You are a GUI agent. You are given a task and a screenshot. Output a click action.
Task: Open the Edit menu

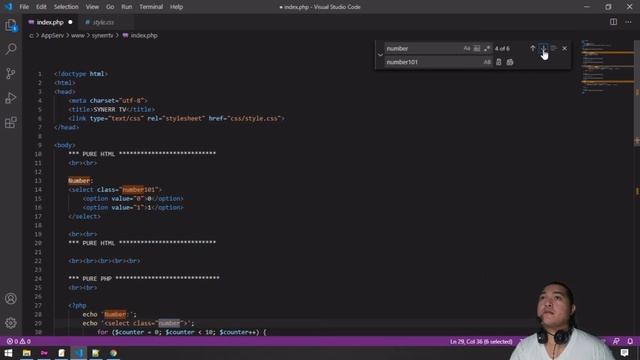(x=41, y=7)
